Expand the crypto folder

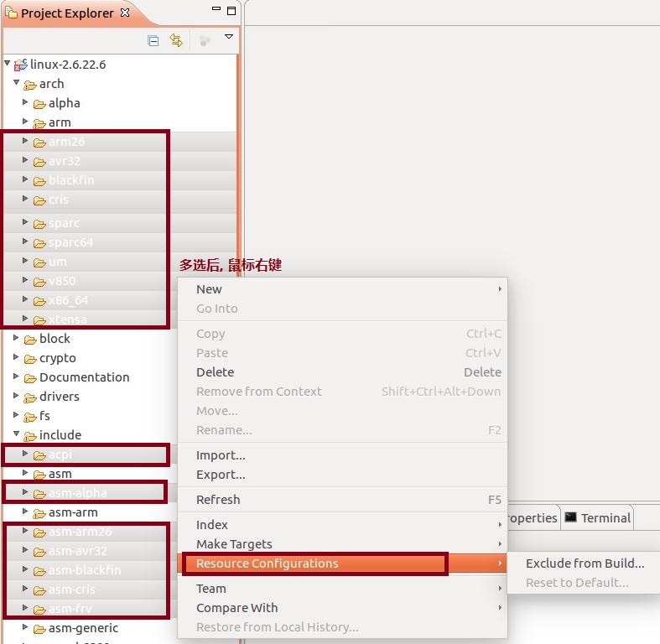click(x=17, y=358)
